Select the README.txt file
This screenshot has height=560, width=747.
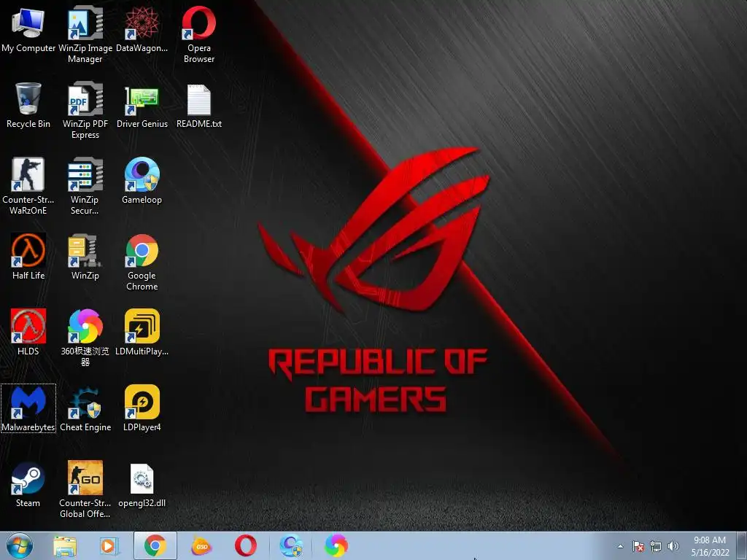click(199, 105)
